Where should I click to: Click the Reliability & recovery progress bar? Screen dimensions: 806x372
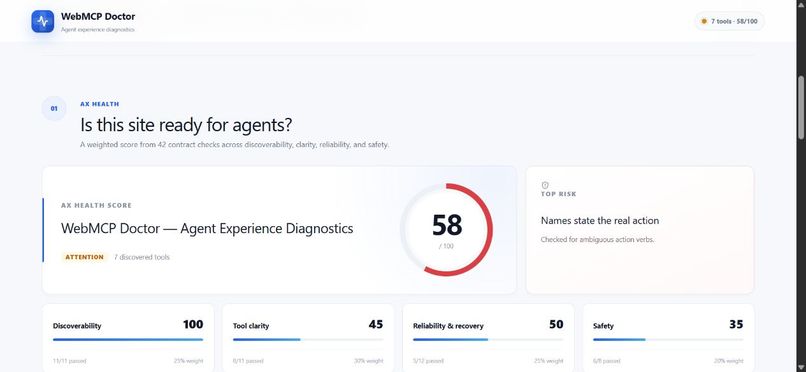point(488,340)
